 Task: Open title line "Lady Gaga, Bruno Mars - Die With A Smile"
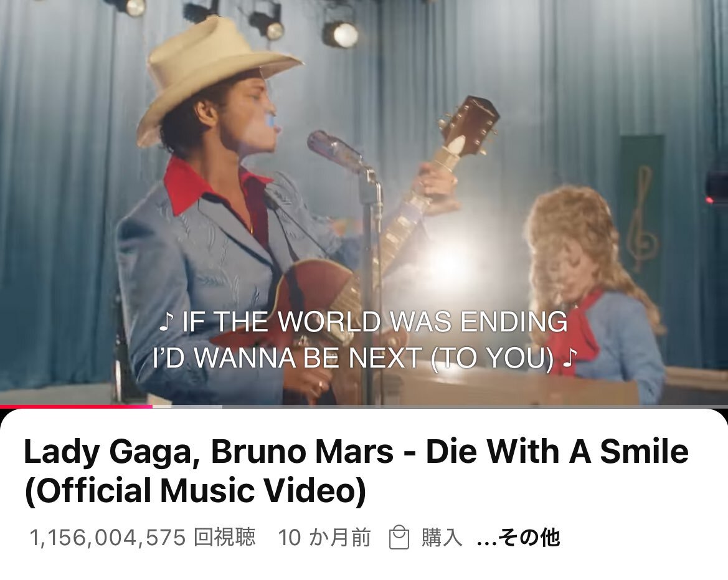[356, 452]
